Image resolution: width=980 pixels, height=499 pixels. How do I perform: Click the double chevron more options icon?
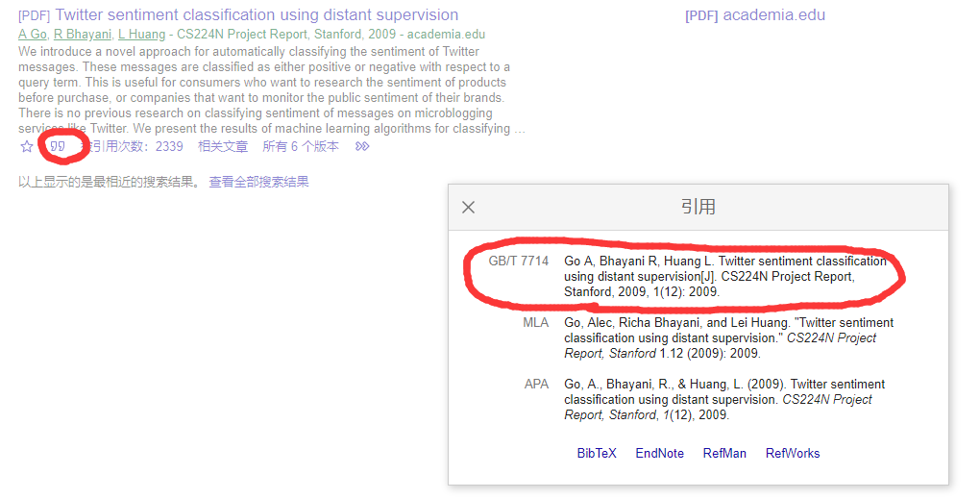362,146
